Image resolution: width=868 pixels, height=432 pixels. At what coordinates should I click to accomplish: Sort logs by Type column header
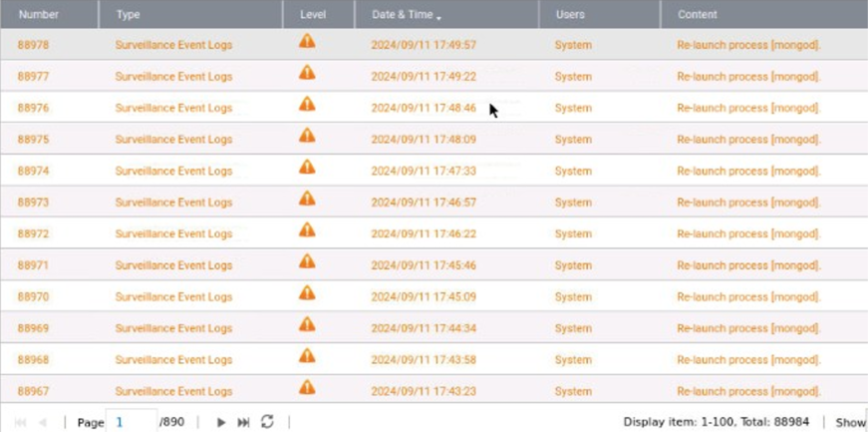(128, 15)
